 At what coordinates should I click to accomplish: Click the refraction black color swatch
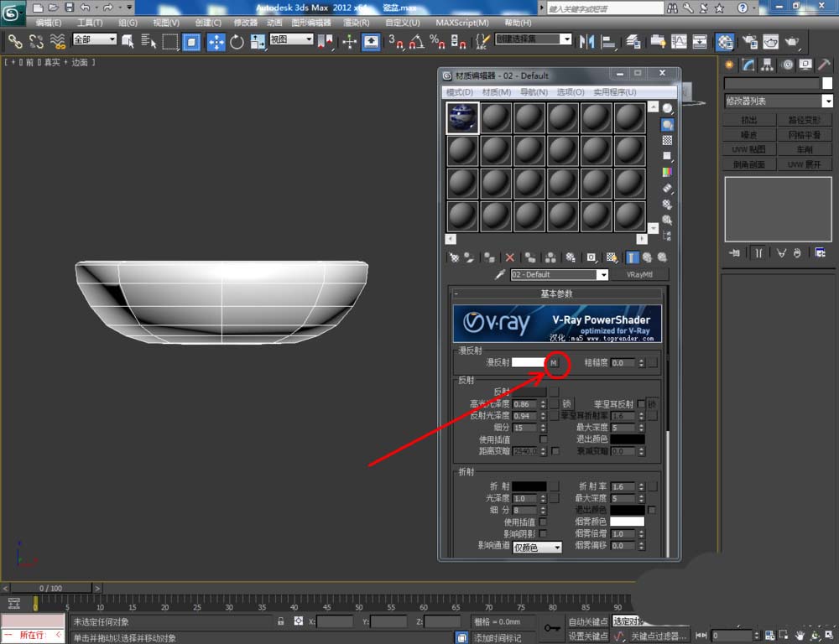pyautogui.click(x=529, y=486)
